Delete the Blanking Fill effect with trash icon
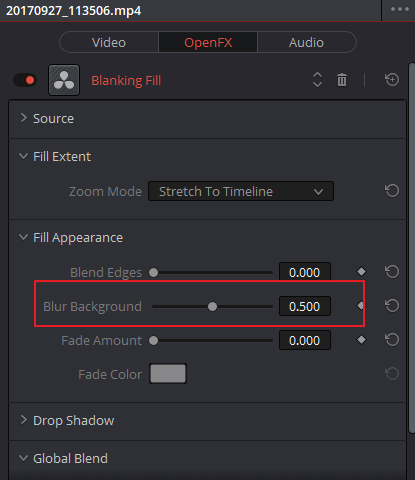The height and width of the screenshot is (480, 415). click(342, 80)
